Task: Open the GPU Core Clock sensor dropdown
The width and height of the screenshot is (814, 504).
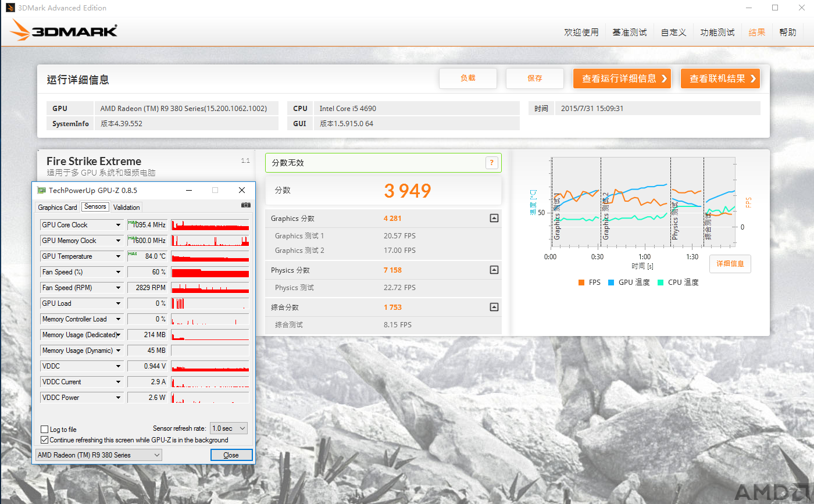Action: (119, 225)
